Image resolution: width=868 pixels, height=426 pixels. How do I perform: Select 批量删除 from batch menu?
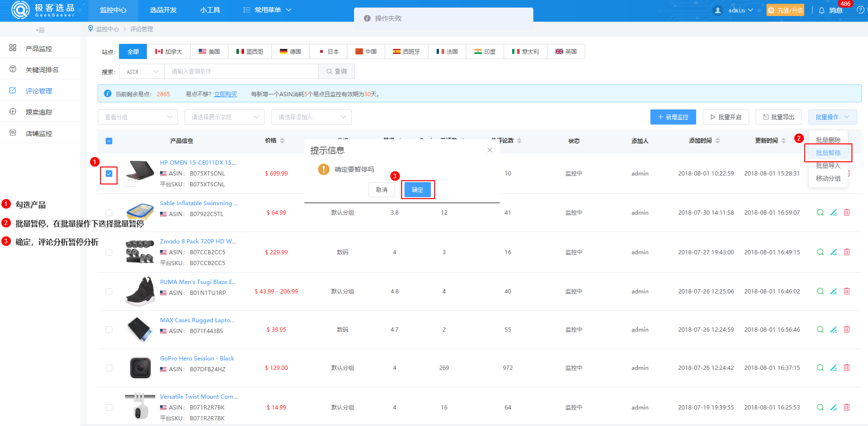(828, 140)
